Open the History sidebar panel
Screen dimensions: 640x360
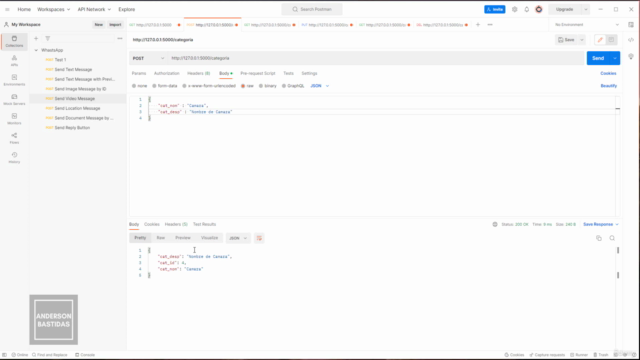14,158
